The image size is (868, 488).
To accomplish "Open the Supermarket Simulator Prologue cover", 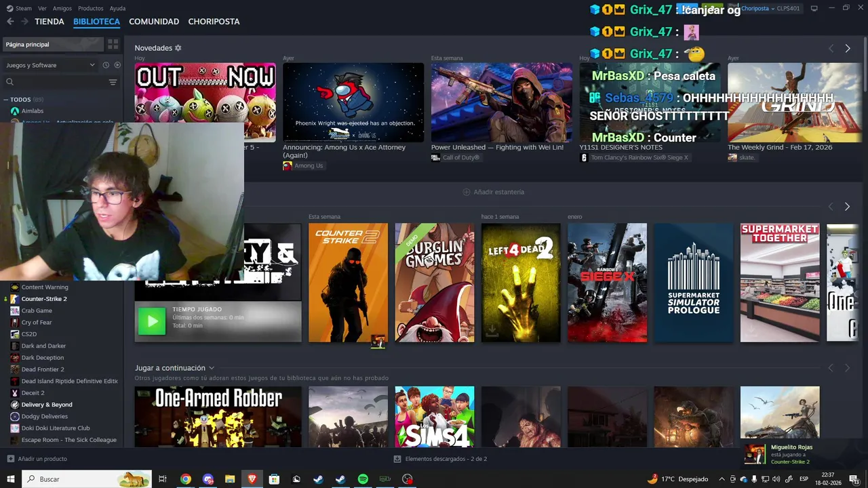I will click(694, 283).
